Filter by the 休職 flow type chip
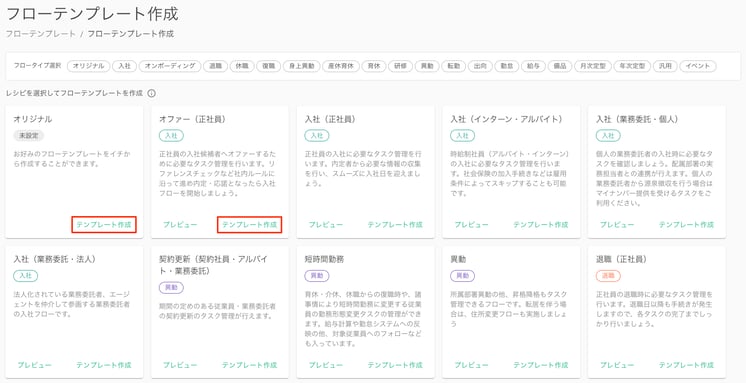Image resolution: width=746 pixels, height=383 pixels. pyautogui.click(x=242, y=66)
